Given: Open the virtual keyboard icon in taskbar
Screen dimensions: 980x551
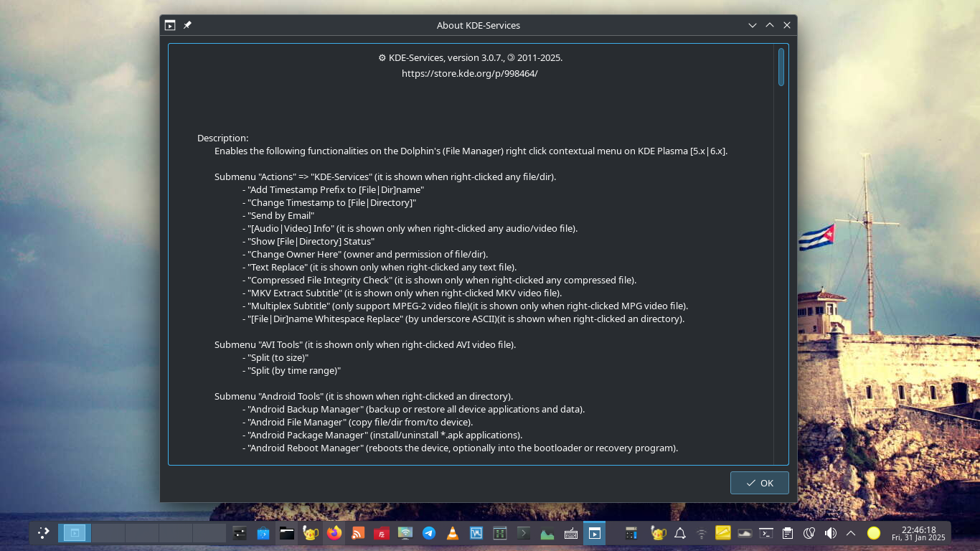Looking at the screenshot, I should coord(571,533).
